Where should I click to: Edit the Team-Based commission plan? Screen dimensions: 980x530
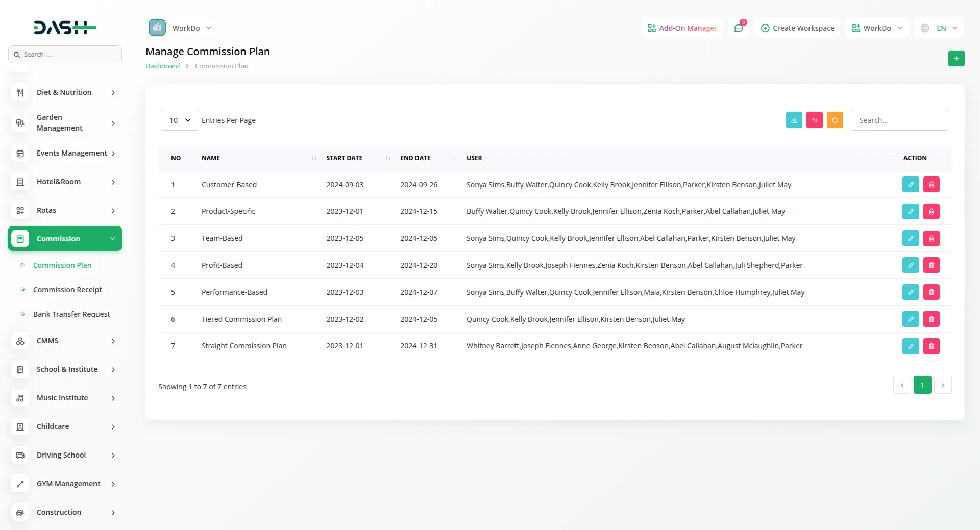pyautogui.click(x=911, y=238)
